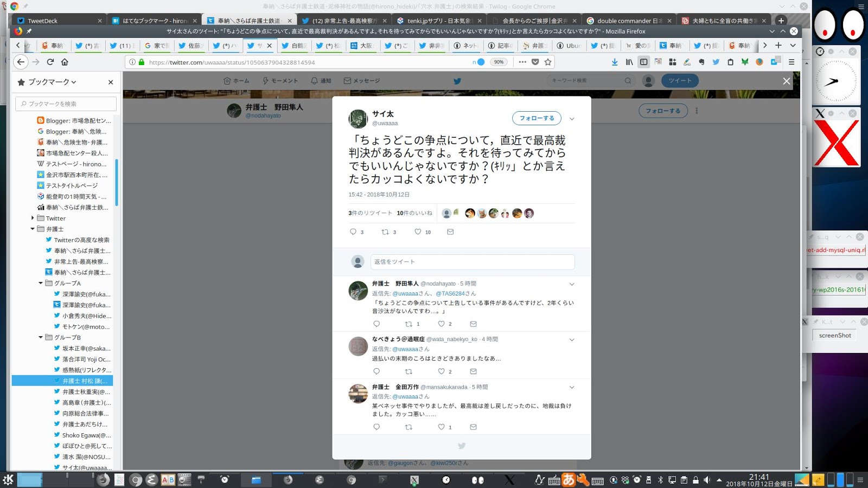
Task: Open the dropdown on なべきょう's reply
Action: click(572, 339)
